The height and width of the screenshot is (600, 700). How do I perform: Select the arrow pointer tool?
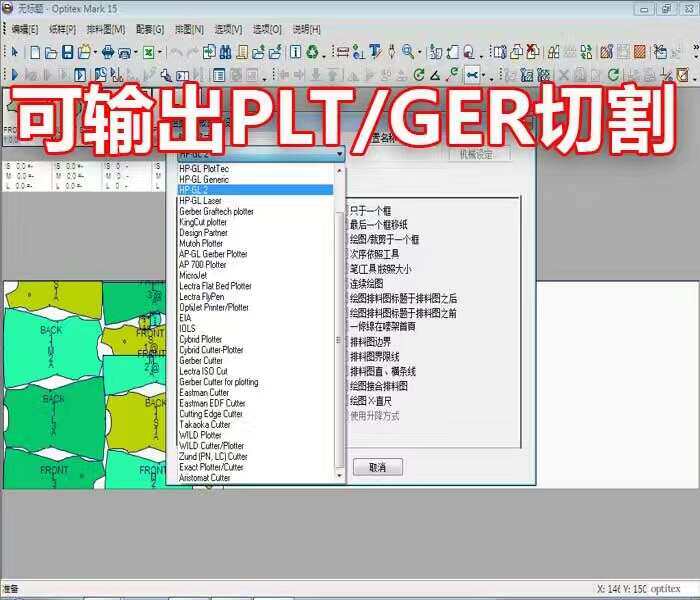click(15, 52)
